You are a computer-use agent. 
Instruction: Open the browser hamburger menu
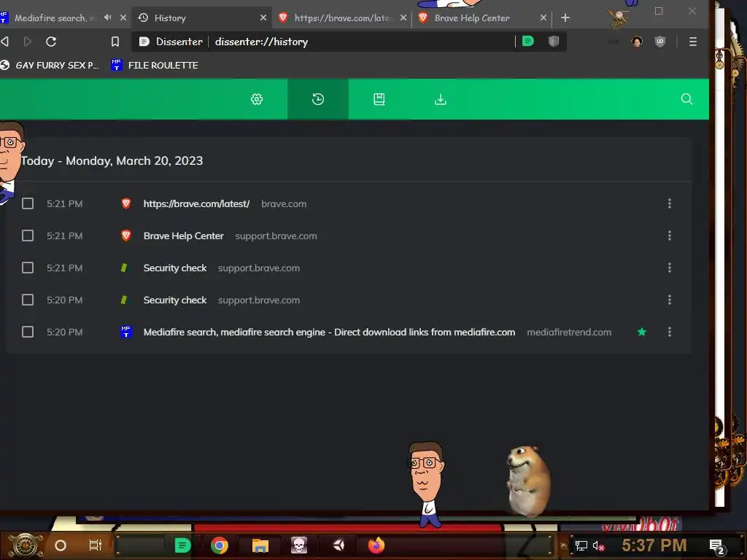(x=693, y=42)
